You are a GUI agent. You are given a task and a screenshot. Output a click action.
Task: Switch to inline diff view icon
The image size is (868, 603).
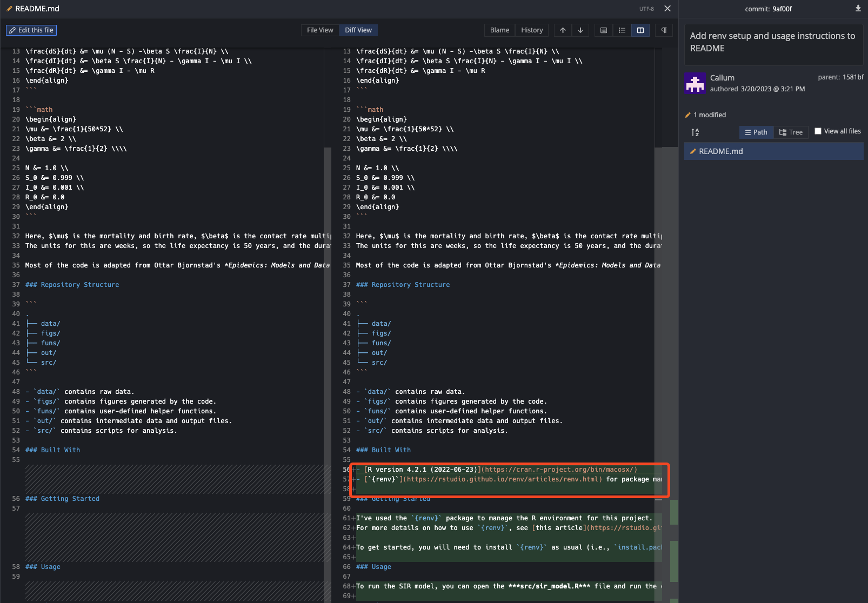pos(622,30)
